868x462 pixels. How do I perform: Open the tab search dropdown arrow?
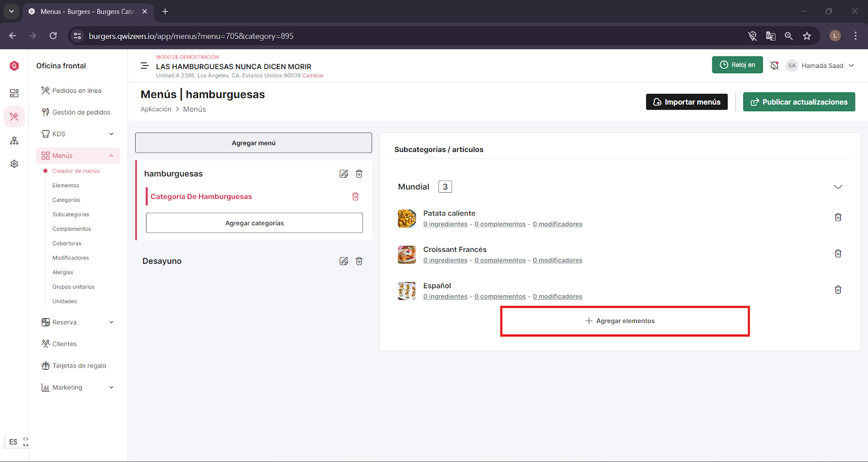[x=11, y=11]
